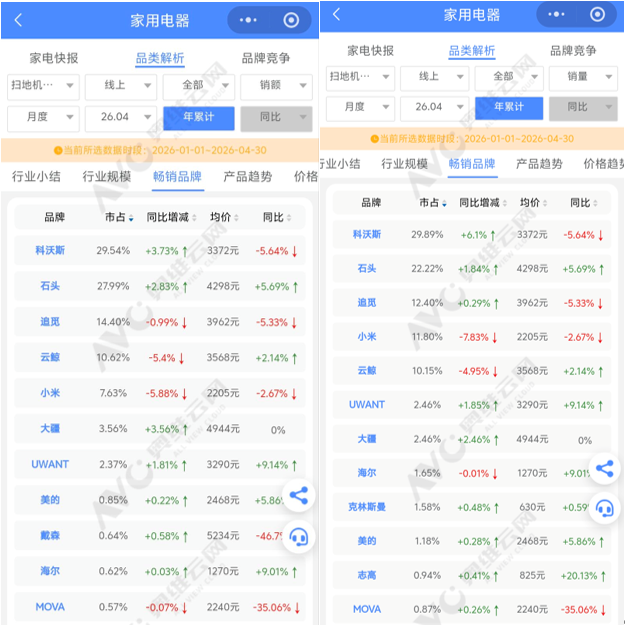Screen dimensions: 625x625
Task: Open 克林斯曼 brand link in right table
Action: pos(367,507)
